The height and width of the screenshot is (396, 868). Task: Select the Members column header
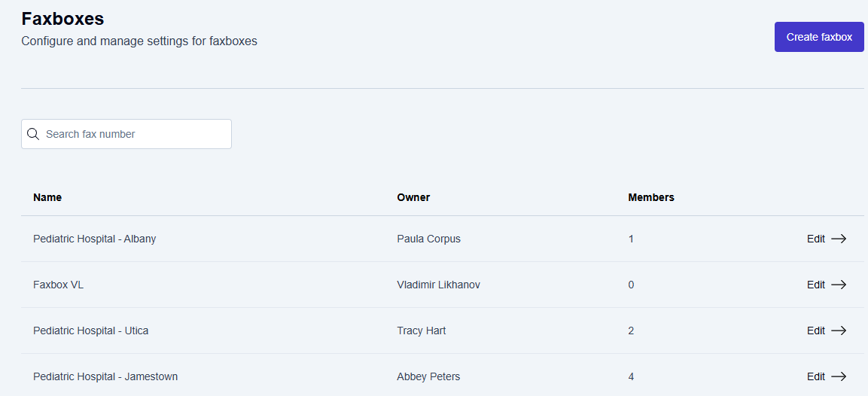pos(651,197)
